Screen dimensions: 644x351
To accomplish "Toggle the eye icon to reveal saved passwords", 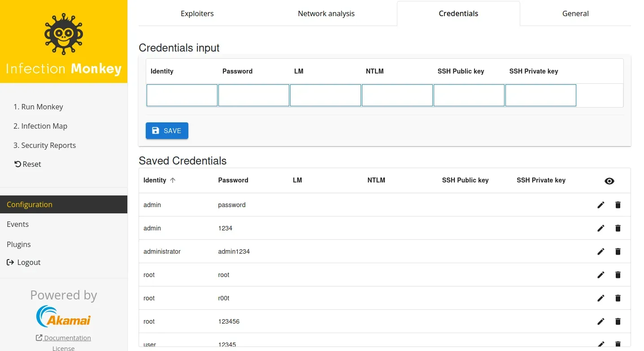I will [x=609, y=181].
